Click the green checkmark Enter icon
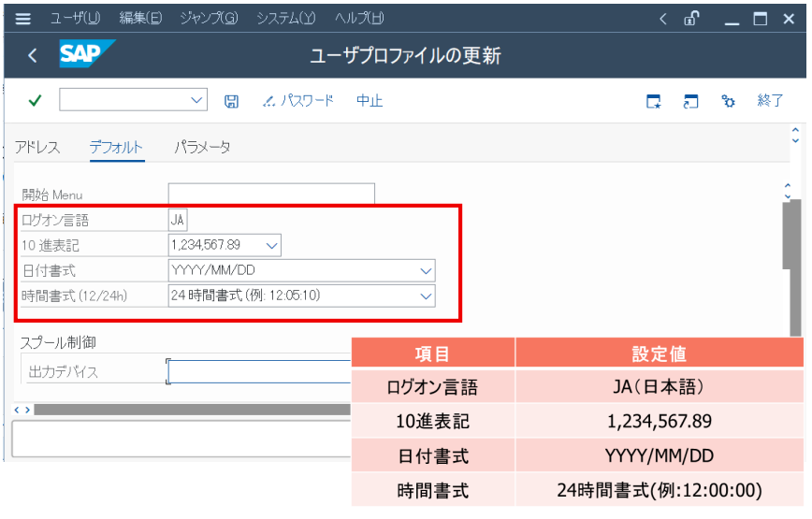The height and width of the screenshot is (519, 812). pyautogui.click(x=35, y=100)
